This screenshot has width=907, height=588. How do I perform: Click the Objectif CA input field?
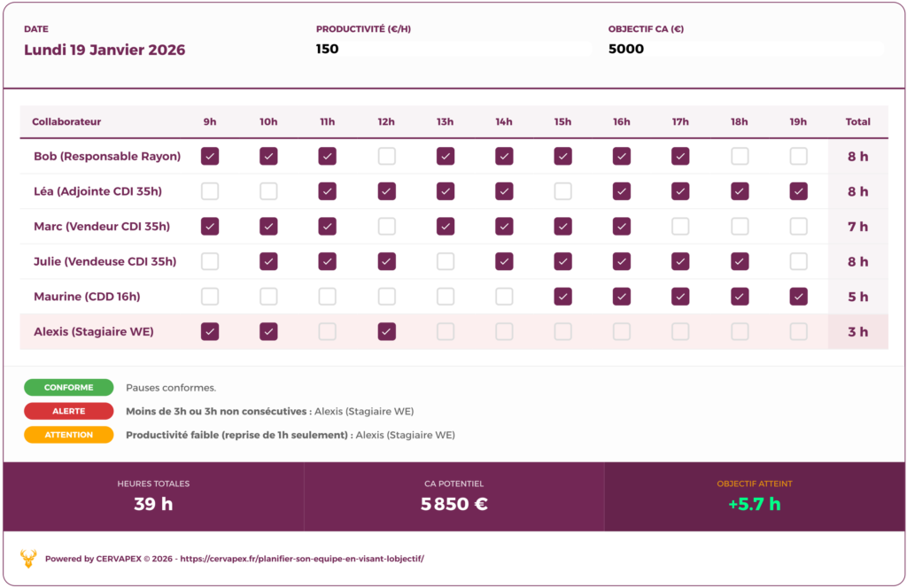coord(745,50)
